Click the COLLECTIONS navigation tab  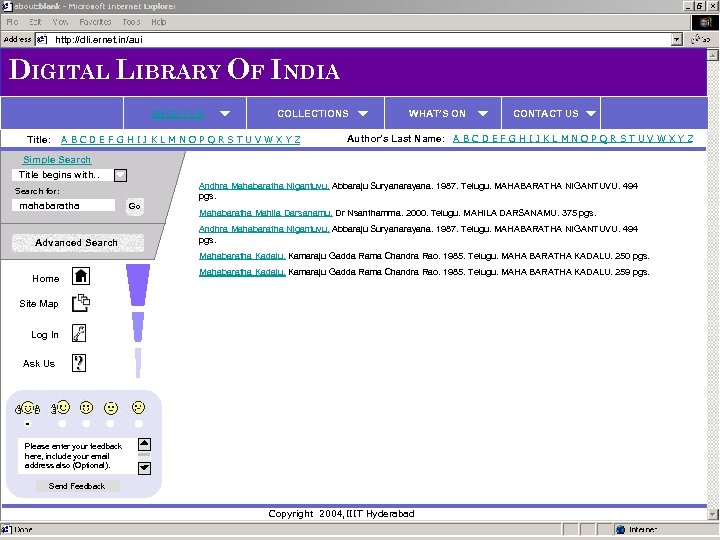tap(315, 113)
